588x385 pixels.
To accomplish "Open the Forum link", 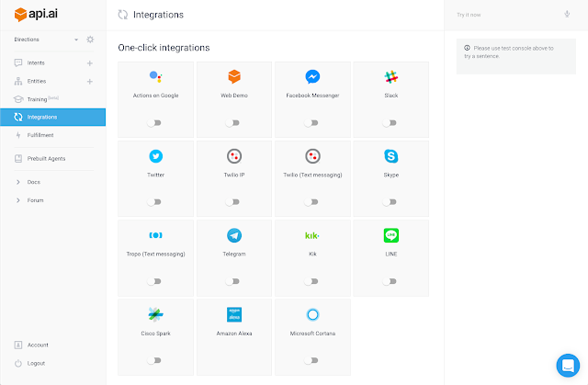I will (x=35, y=200).
